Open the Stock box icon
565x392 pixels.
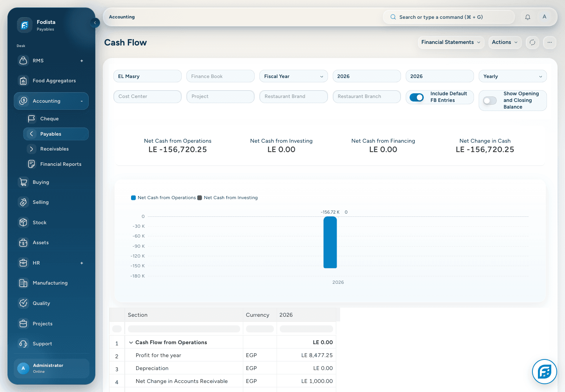coord(24,222)
